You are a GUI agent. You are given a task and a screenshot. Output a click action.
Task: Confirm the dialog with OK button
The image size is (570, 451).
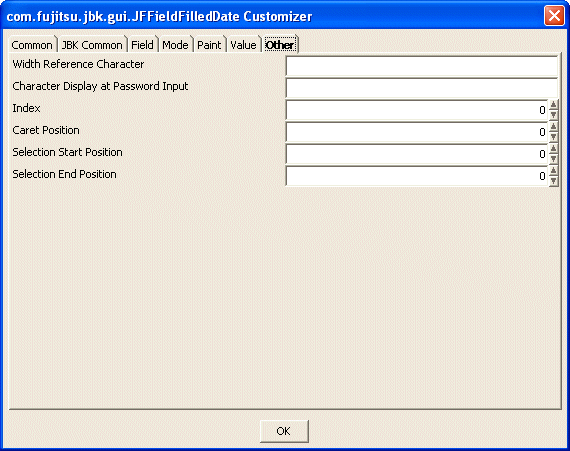[284, 431]
